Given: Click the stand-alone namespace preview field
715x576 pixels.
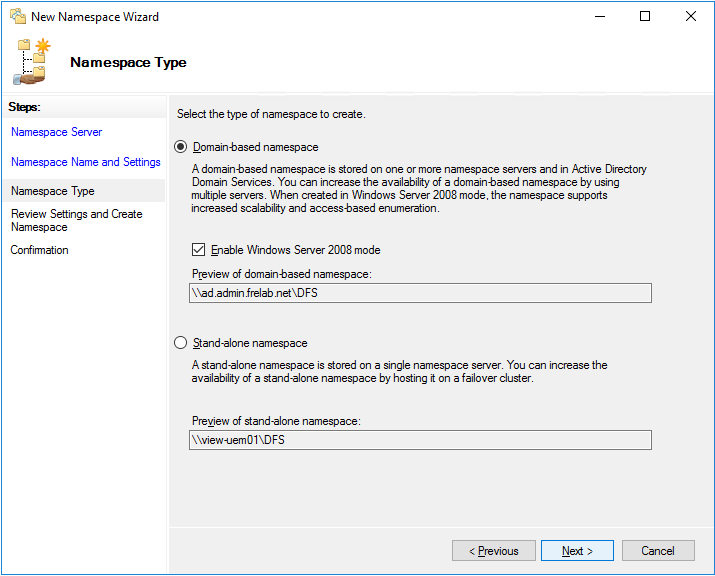Looking at the screenshot, I should (x=420, y=440).
